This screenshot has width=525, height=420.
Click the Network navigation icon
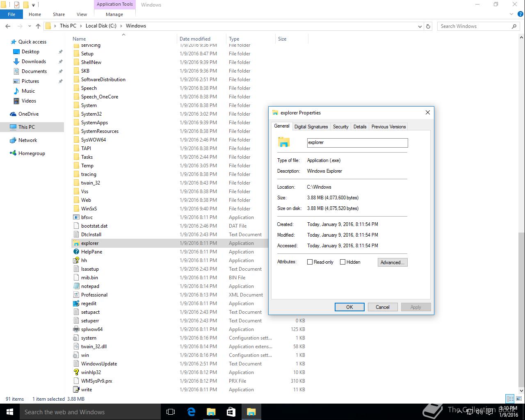(13, 140)
